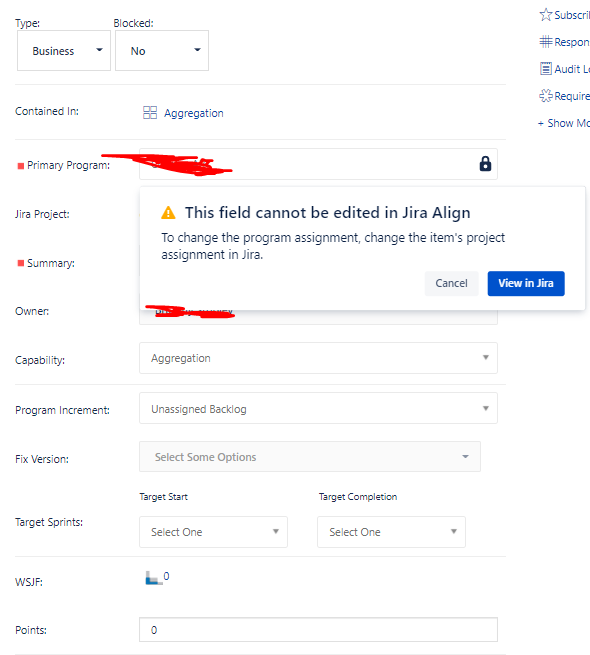Image resolution: width=590 pixels, height=655 pixels.
Task: Click the dialog heading about Jira Align
Action: tap(328, 213)
